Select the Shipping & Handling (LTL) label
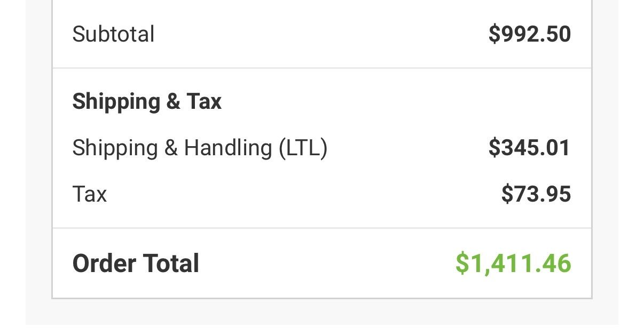The width and height of the screenshot is (644, 335). 200,148
